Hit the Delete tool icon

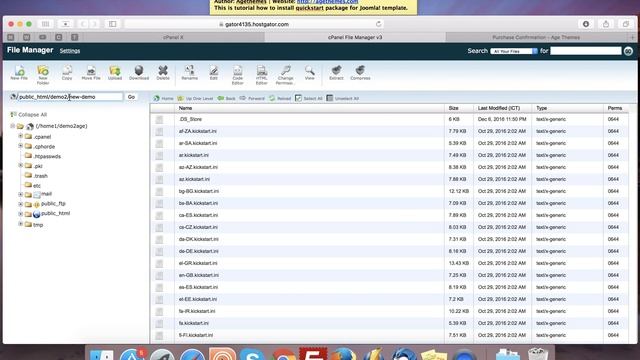pyautogui.click(x=163, y=73)
